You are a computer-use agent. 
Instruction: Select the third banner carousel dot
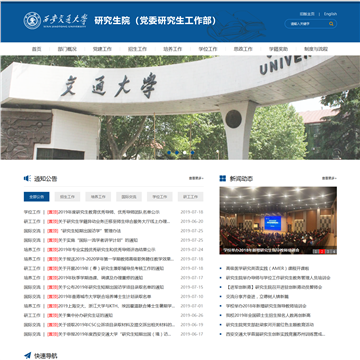[185, 153]
